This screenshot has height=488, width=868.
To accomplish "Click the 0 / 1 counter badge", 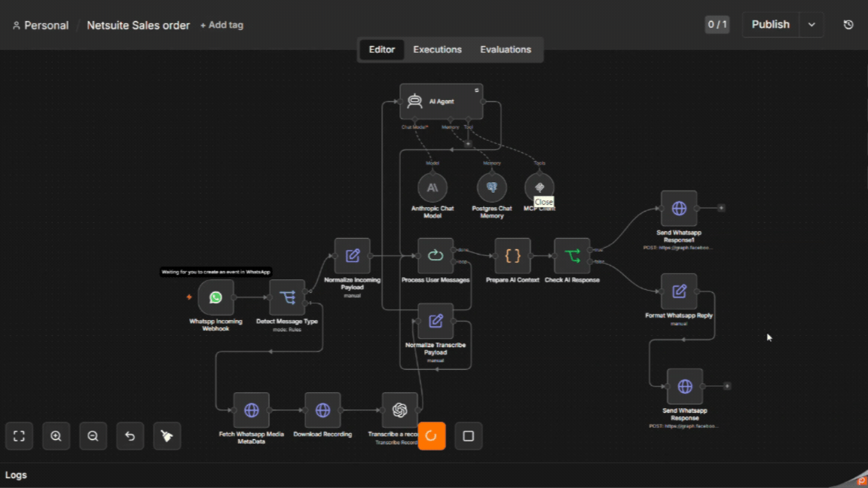I will (x=717, y=25).
